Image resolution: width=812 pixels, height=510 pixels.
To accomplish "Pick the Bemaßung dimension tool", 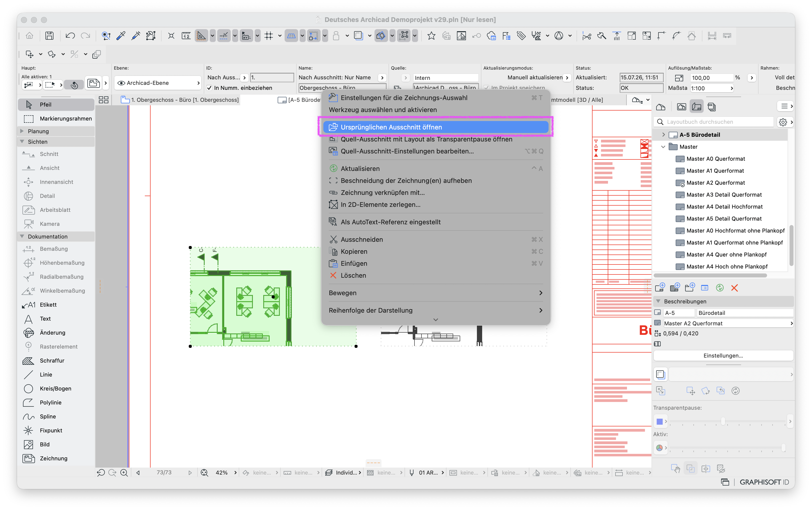I will [56, 249].
